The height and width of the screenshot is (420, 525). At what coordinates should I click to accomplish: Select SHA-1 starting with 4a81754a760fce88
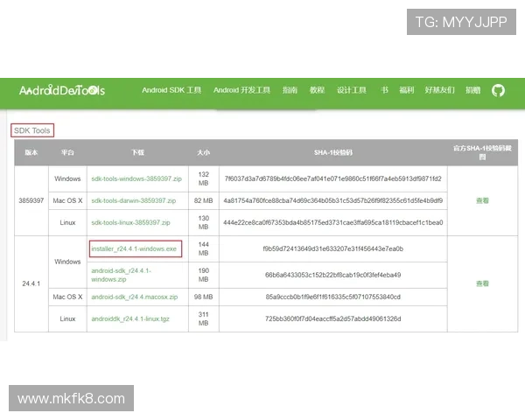point(333,200)
